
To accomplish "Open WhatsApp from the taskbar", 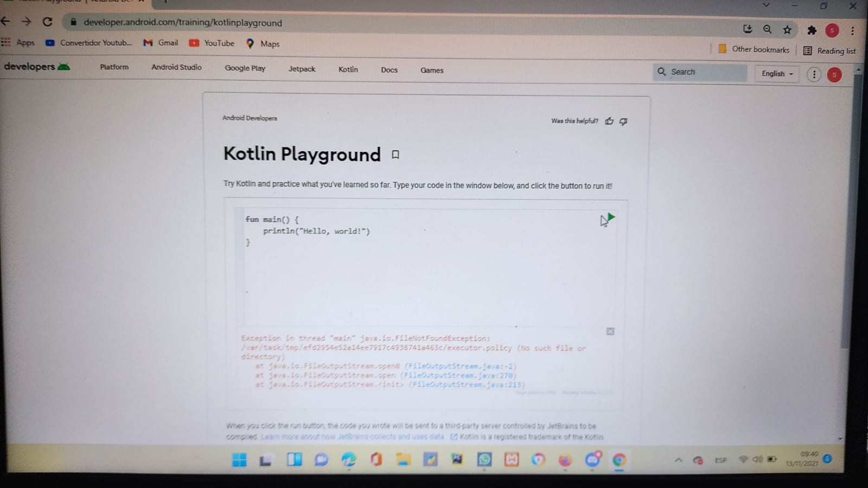I will pyautogui.click(x=484, y=459).
